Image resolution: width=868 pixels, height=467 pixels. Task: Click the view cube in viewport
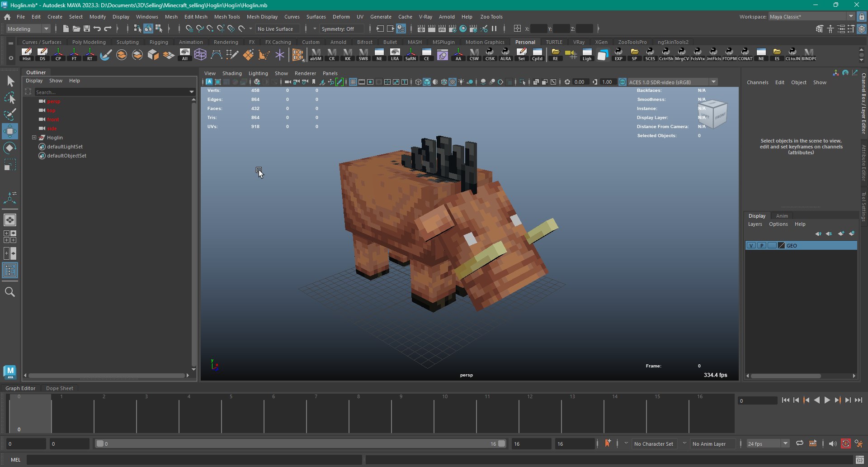713,114
